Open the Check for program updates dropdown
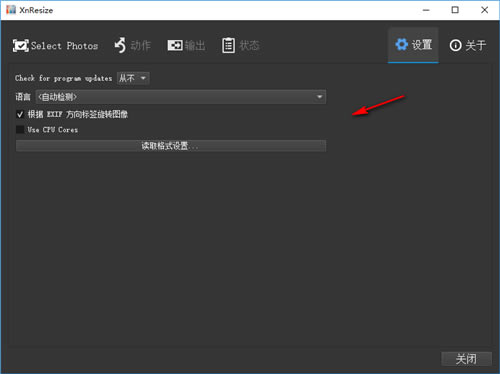 pos(133,78)
